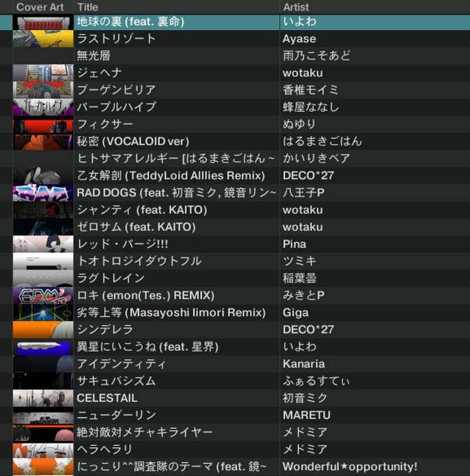
Task: Select the track フィクサー
Action: tap(105, 124)
